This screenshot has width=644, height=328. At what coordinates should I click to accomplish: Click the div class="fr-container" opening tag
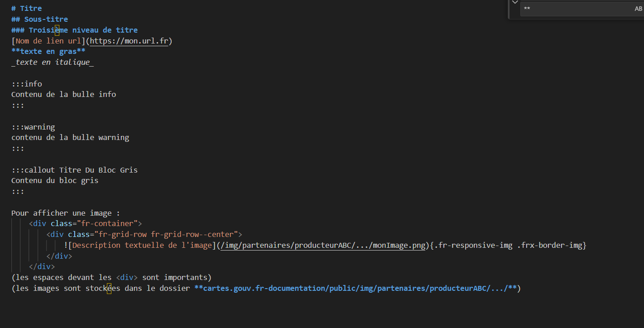coord(86,224)
